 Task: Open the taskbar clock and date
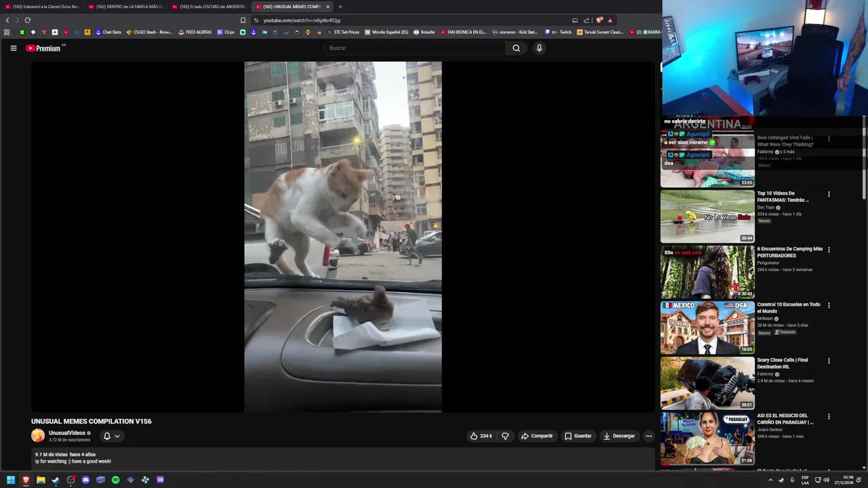click(844, 480)
